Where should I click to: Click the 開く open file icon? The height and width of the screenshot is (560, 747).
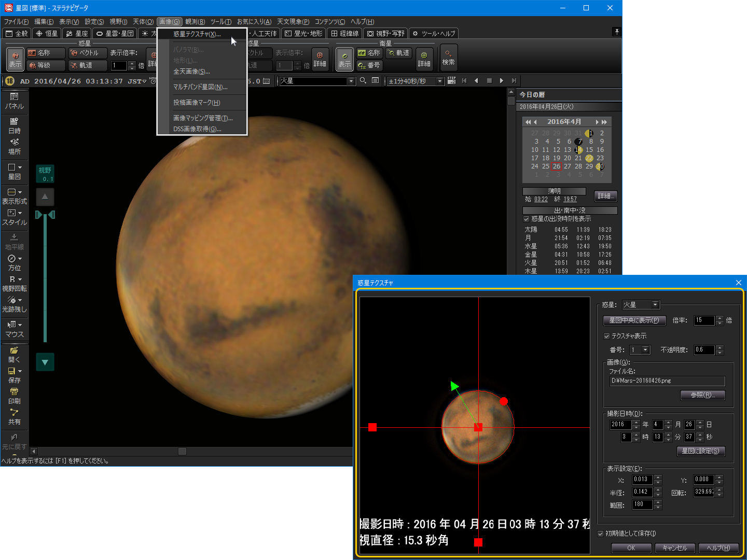[15, 355]
